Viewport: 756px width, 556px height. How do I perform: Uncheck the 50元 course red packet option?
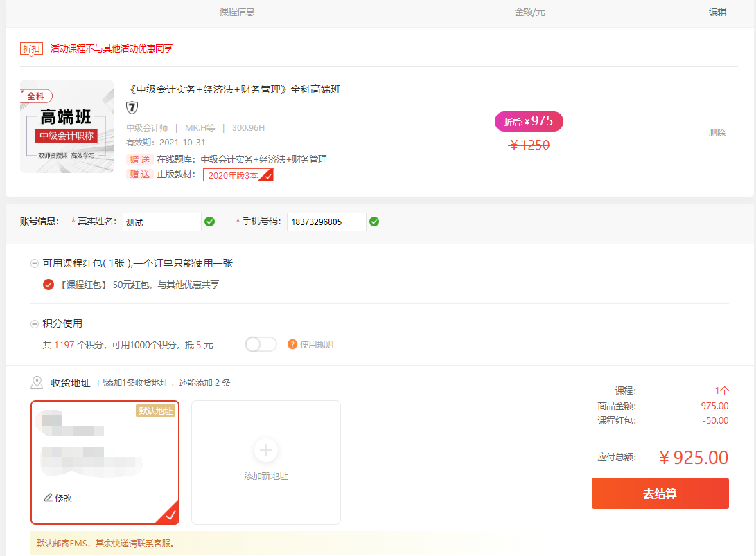[x=49, y=285]
